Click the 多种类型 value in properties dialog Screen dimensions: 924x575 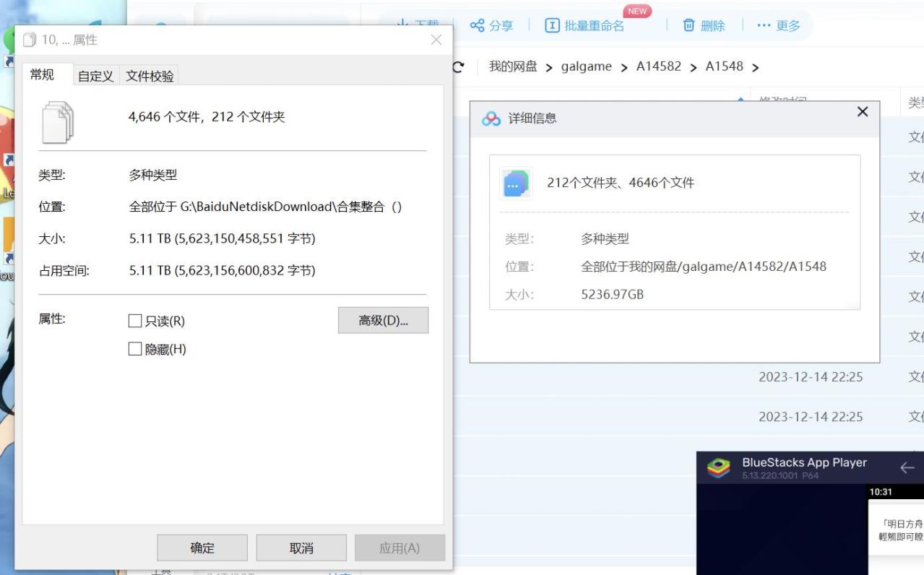click(x=153, y=175)
